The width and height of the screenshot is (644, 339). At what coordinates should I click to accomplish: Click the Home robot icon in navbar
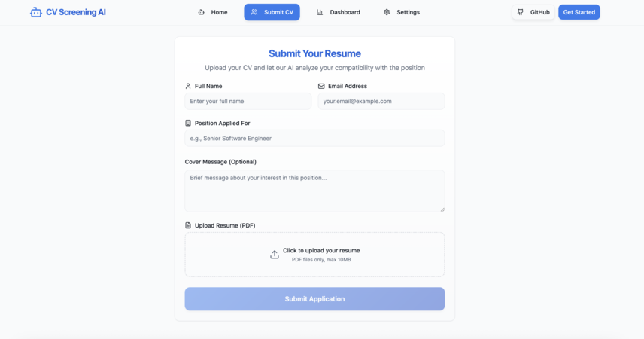click(202, 12)
